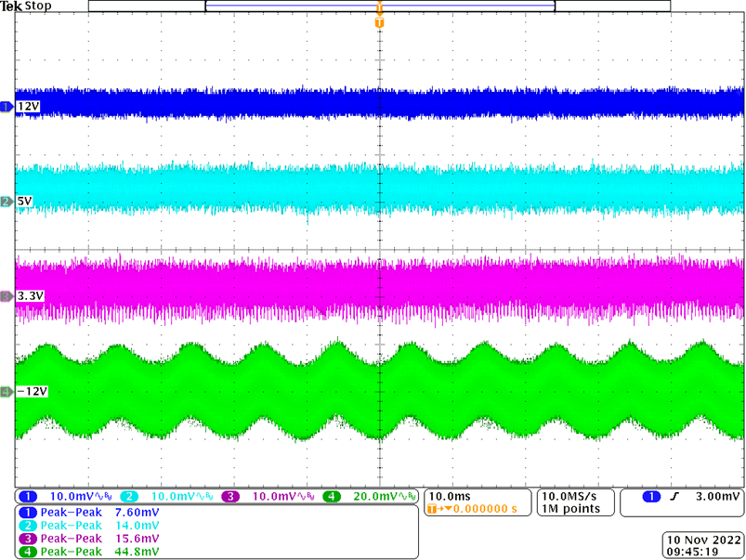This screenshot has width=746, height=560.
Task: Click the channel 4 ground marker on left edge
Action: coord(7,392)
